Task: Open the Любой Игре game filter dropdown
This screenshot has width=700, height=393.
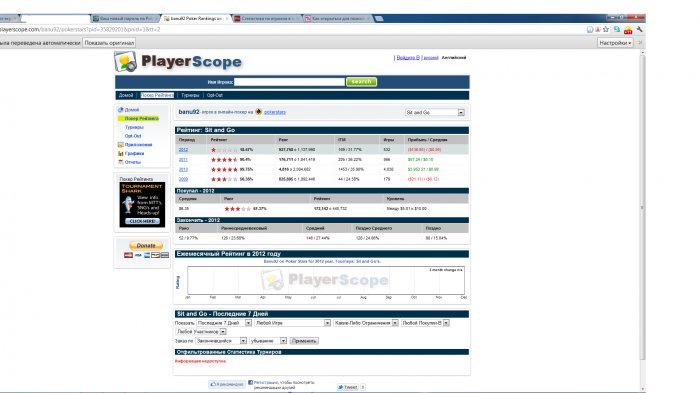Action: [292, 323]
